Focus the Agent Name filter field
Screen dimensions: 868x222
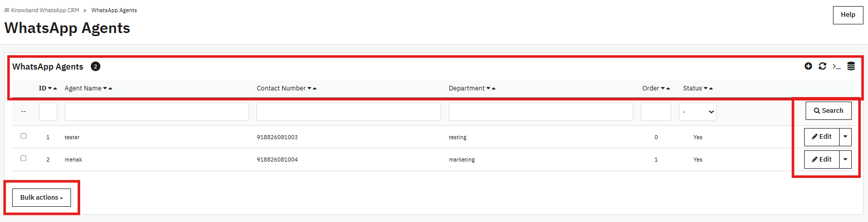pos(157,112)
